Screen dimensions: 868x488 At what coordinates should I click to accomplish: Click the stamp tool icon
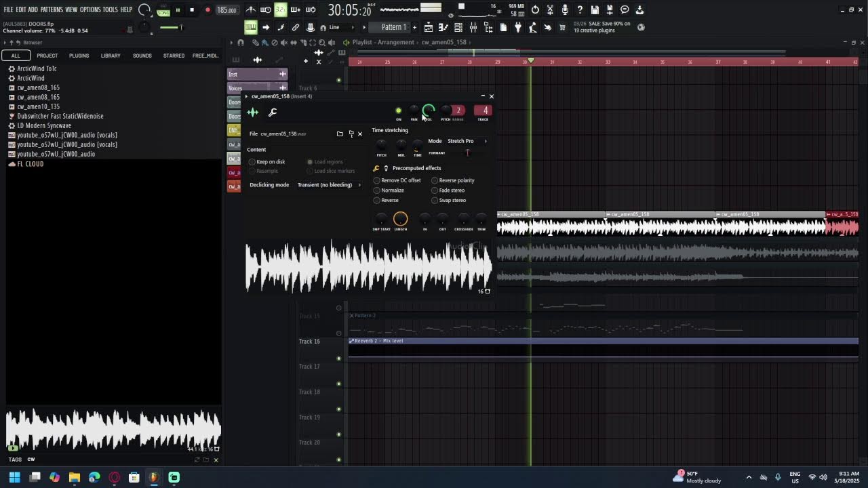click(x=310, y=27)
